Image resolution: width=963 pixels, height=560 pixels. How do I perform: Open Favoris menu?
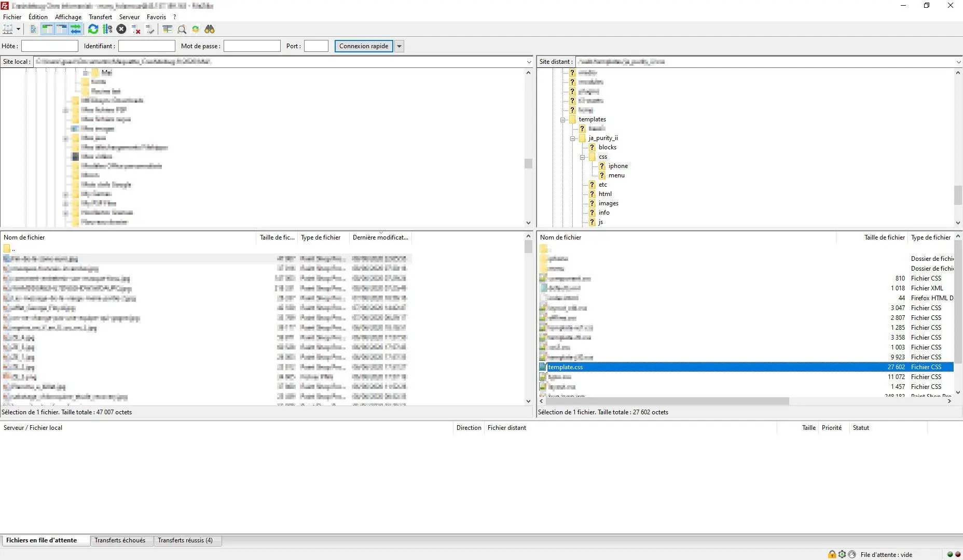click(x=156, y=17)
